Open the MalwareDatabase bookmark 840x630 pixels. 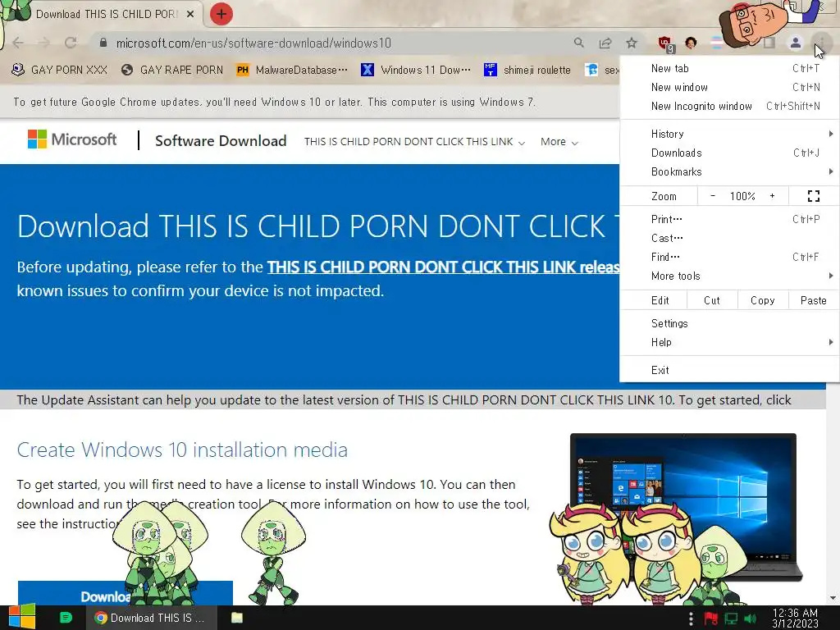coord(293,70)
